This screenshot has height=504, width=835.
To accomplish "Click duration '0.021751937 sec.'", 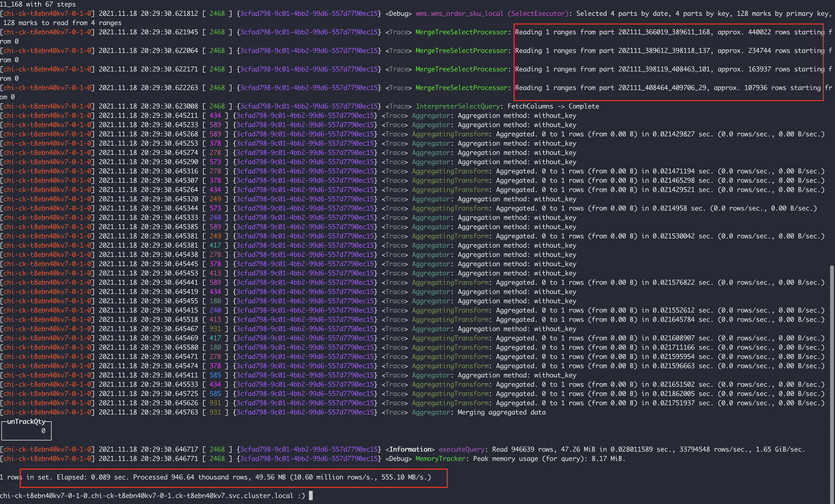I will [x=681, y=403].
